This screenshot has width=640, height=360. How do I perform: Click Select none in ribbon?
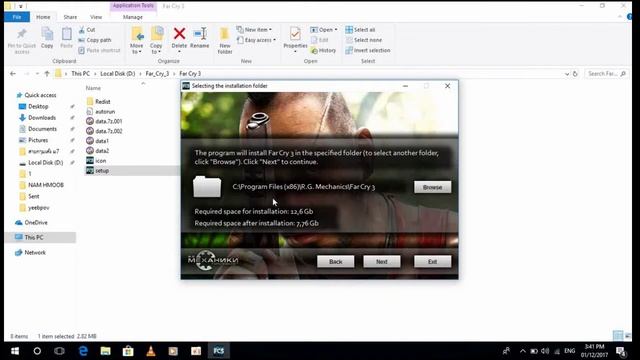tap(364, 40)
